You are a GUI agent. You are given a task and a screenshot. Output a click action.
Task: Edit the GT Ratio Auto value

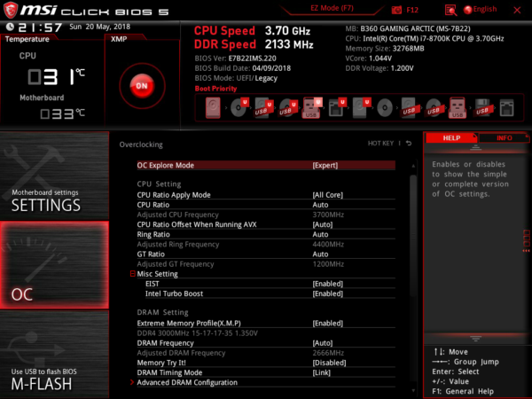click(320, 254)
